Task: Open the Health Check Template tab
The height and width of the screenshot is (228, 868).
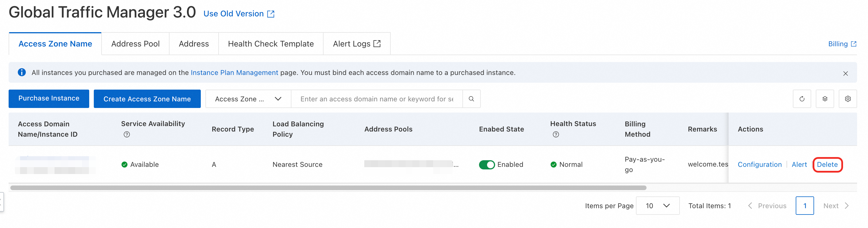Action: click(270, 44)
